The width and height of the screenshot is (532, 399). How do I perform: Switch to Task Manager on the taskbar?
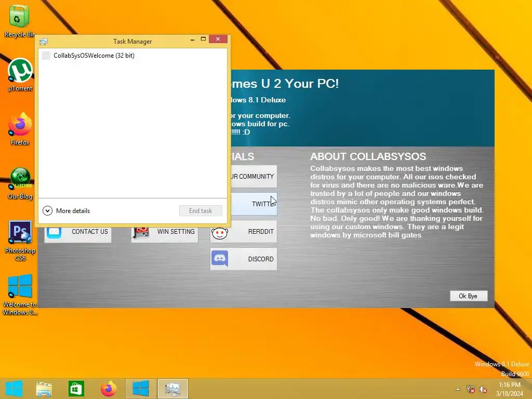coord(172,389)
